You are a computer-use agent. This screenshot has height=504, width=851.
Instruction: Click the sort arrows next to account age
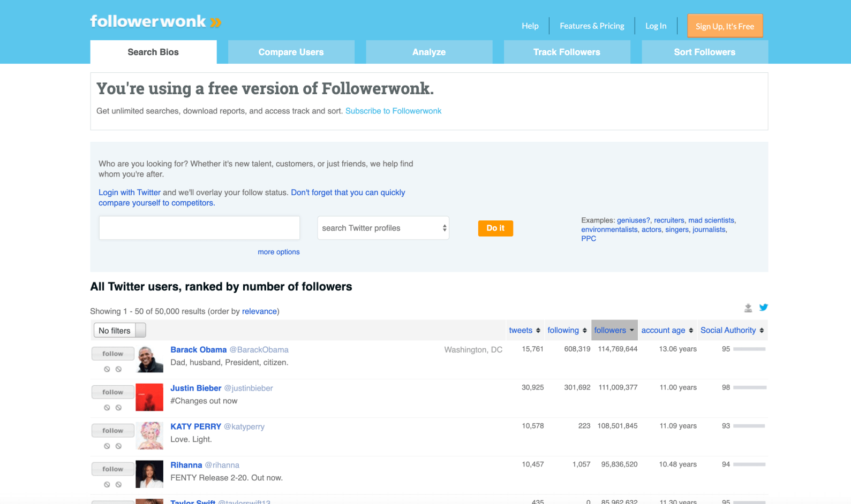tap(691, 331)
